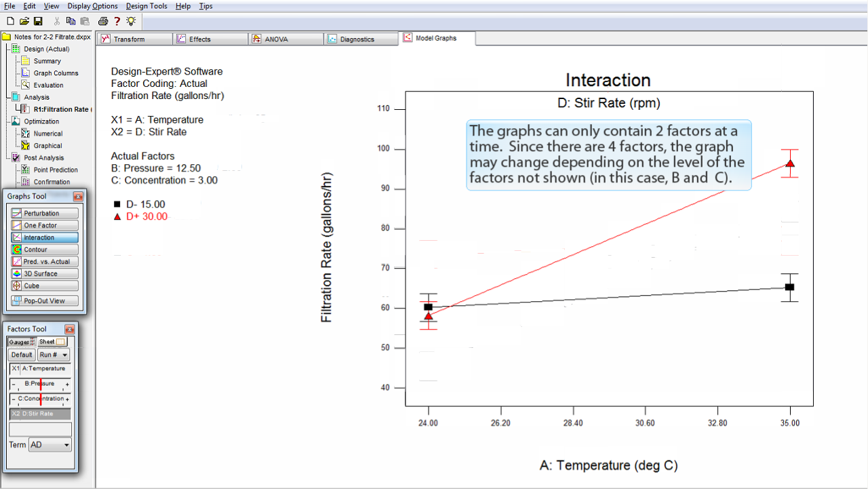Switch to the ANOVA tab
This screenshot has height=489, width=868.
[x=286, y=39]
